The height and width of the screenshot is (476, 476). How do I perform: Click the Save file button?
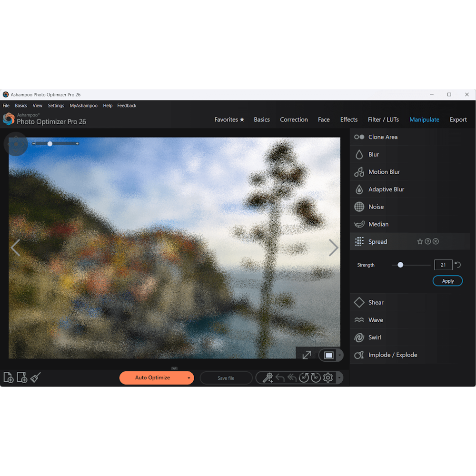[226, 377]
